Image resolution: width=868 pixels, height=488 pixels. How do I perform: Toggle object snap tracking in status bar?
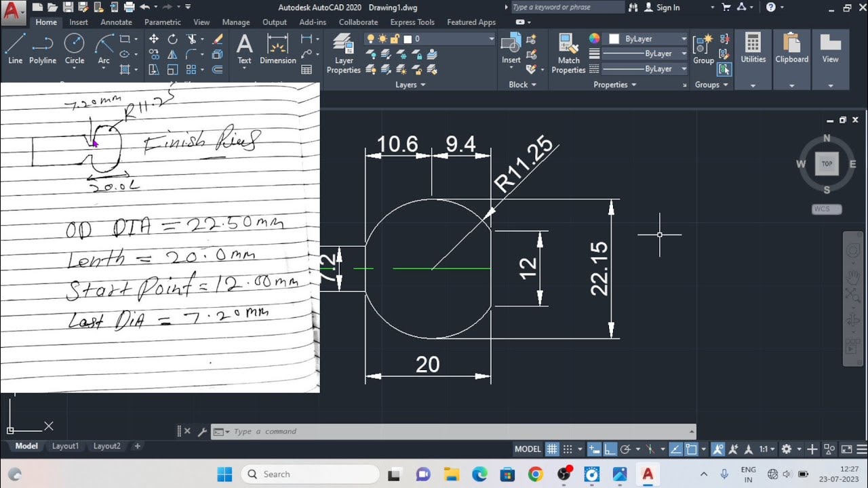[x=675, y=449]
